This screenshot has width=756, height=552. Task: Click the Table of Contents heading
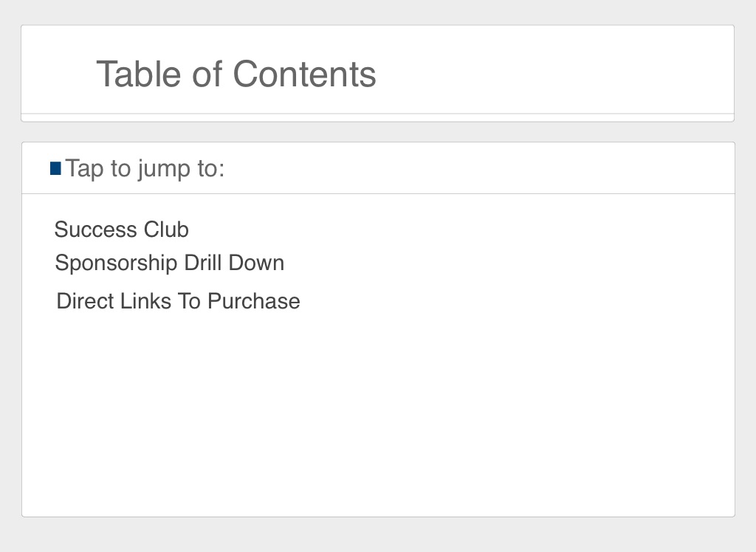(236, 74)
